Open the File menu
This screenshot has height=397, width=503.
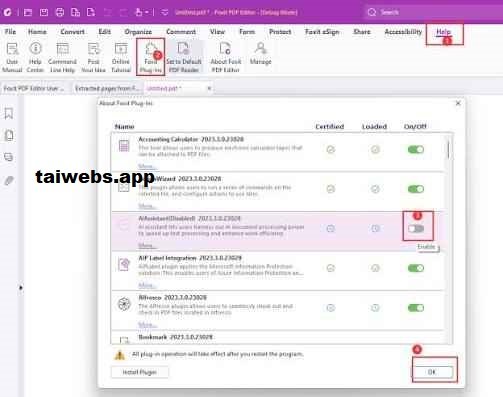(10, 32)
